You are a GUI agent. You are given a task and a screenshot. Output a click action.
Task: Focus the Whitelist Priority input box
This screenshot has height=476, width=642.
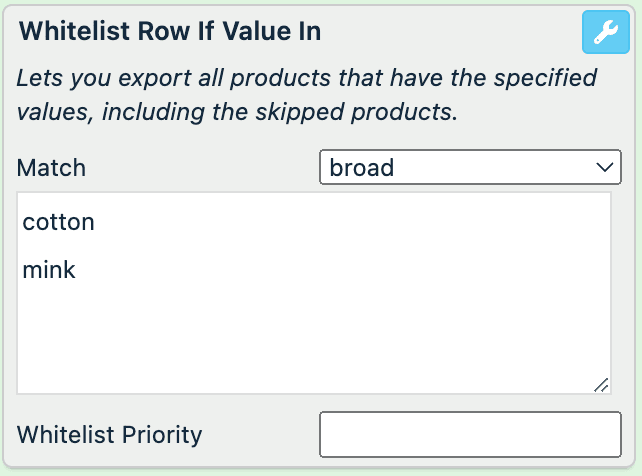tap(470, 434)
